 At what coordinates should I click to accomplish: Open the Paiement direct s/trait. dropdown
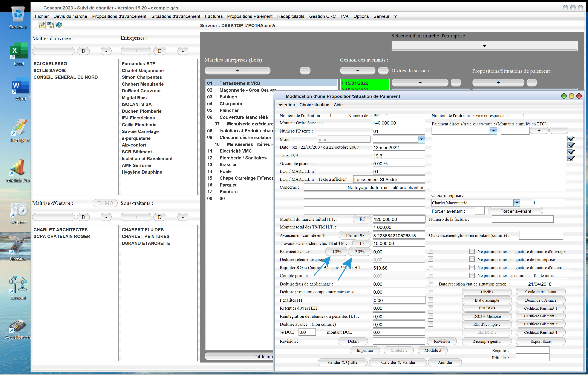click(x=493, y=131)
